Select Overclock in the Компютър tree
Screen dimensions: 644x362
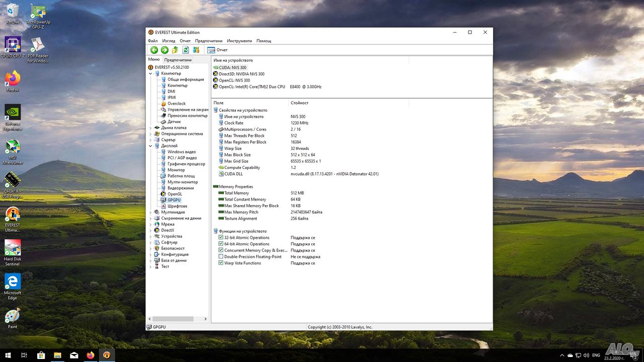[177, 104]
